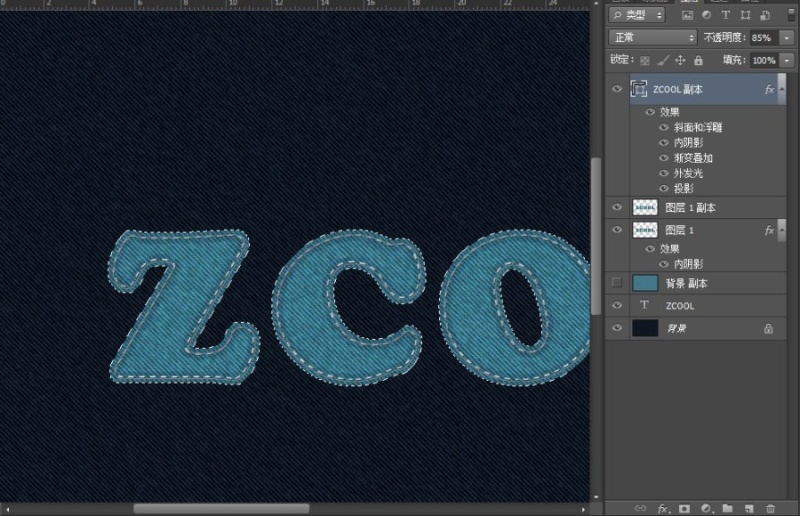Collapse effects of ZCOOL 副本 layer
Screen dimensions: 800x516
click(x=782, y=90)
